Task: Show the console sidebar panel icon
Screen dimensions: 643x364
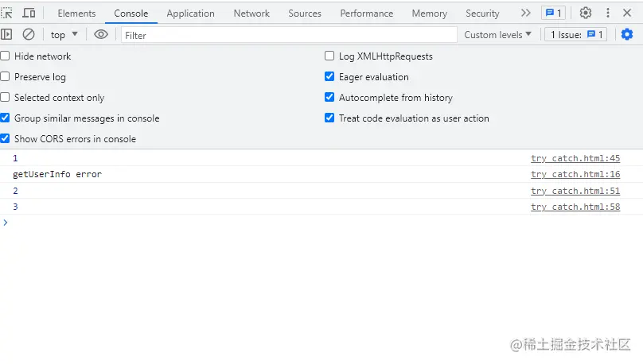Action: click(x=7, y=34)
